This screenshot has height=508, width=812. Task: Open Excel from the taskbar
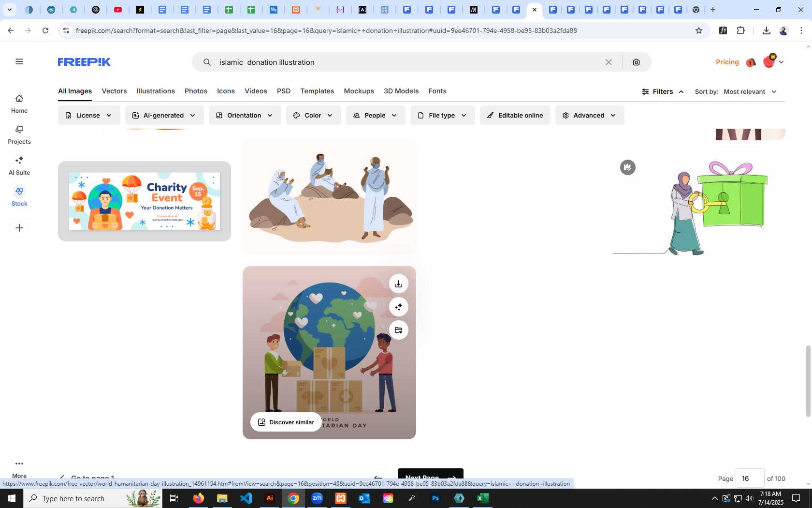click(x=483, y=498)
